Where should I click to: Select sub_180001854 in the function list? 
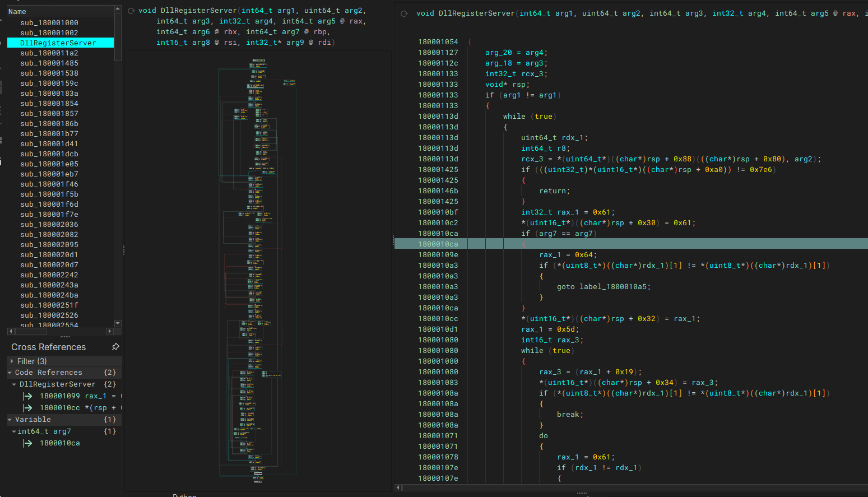[x=61, y=103]
